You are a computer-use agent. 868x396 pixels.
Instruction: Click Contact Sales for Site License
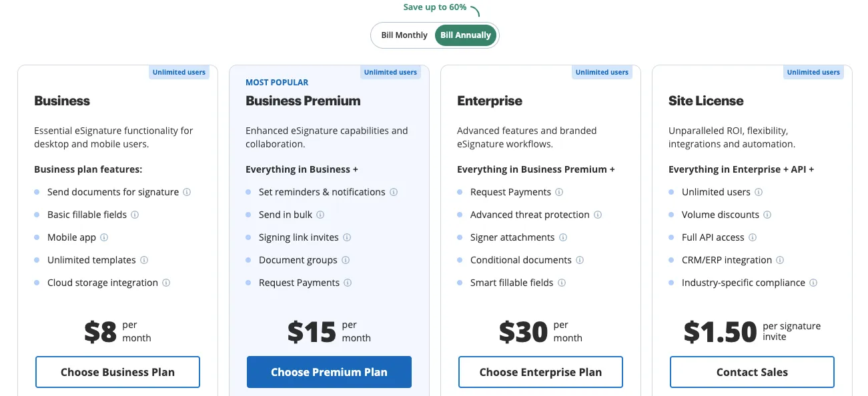pos(752,372)
